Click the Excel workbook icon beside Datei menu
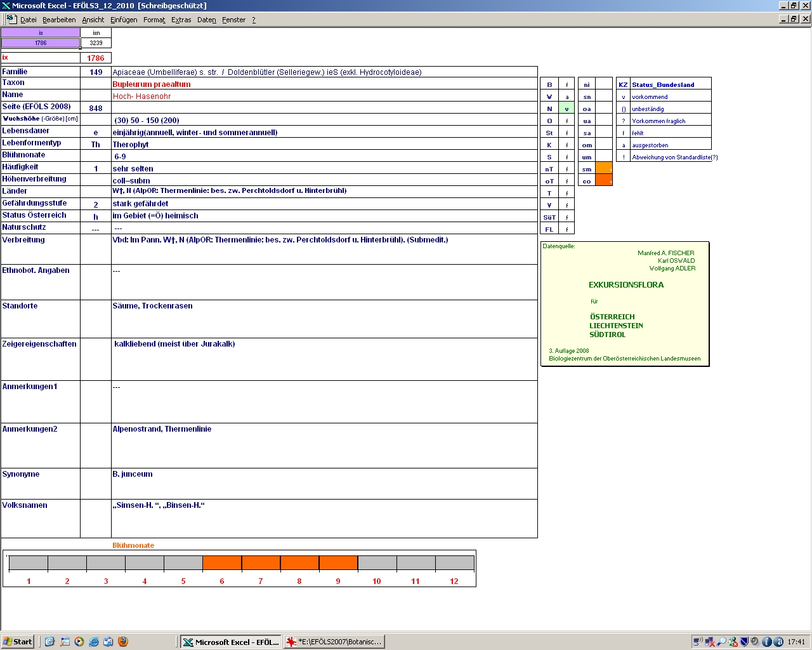The width and height of the screenshot is (812, 650). pyautogui.click(x=11, y=19)
